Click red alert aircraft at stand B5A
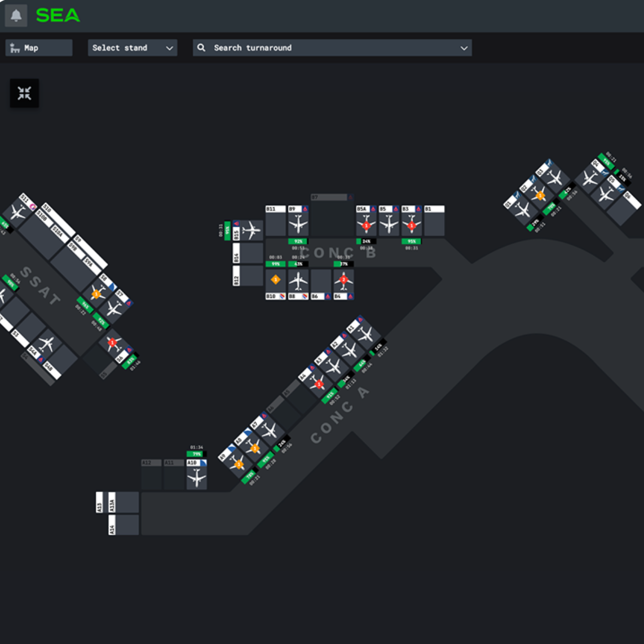Image resolution: width=644 pixels, height=644 pixels. point(366,224)
